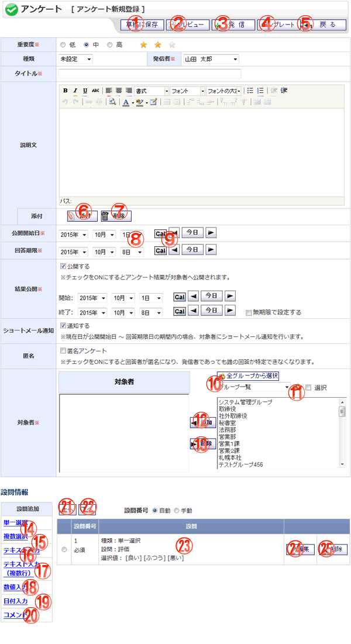Open the 書式 format dropdown
351x644 pixels.
tap(152, 91)
